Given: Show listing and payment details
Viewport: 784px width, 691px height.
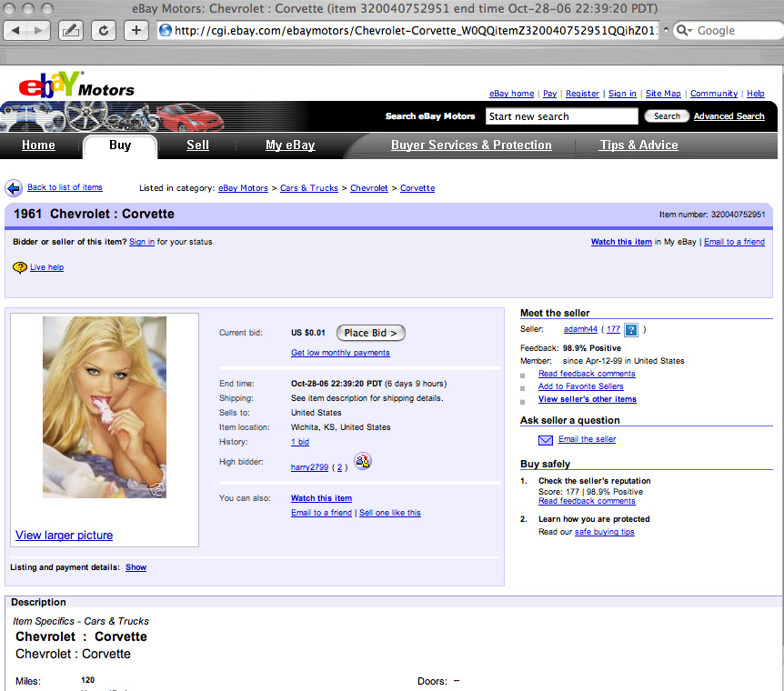Looking at the screenshot, I should point(136,567).
